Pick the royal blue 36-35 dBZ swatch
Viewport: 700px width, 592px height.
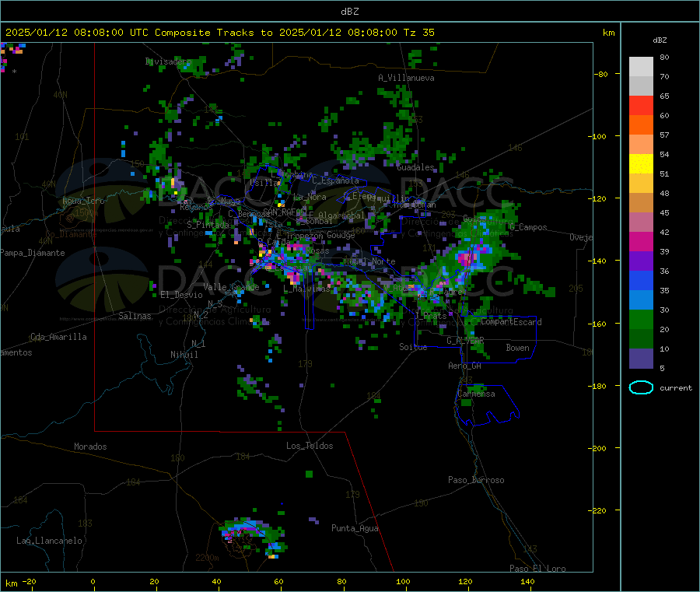(x=641, y=280)
